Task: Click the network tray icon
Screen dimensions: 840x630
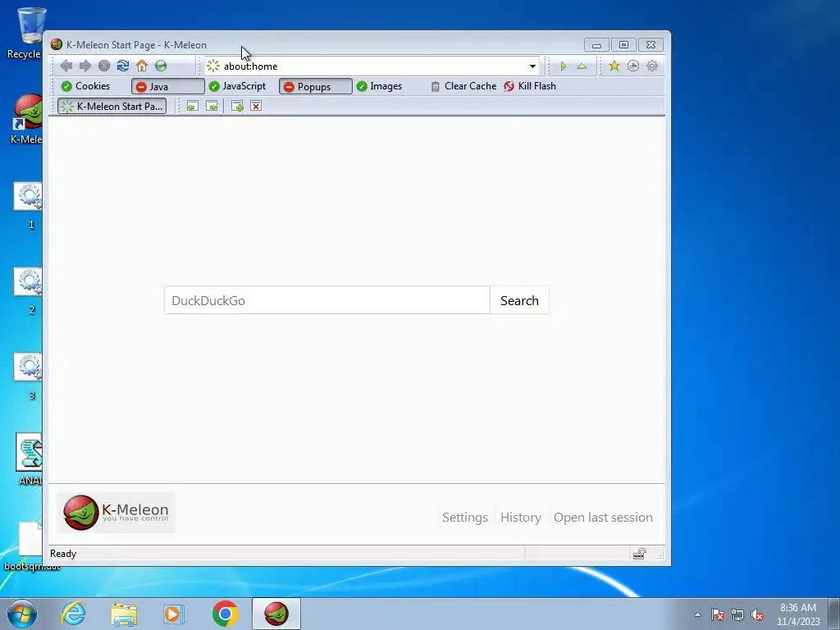Action: (737, 614)
